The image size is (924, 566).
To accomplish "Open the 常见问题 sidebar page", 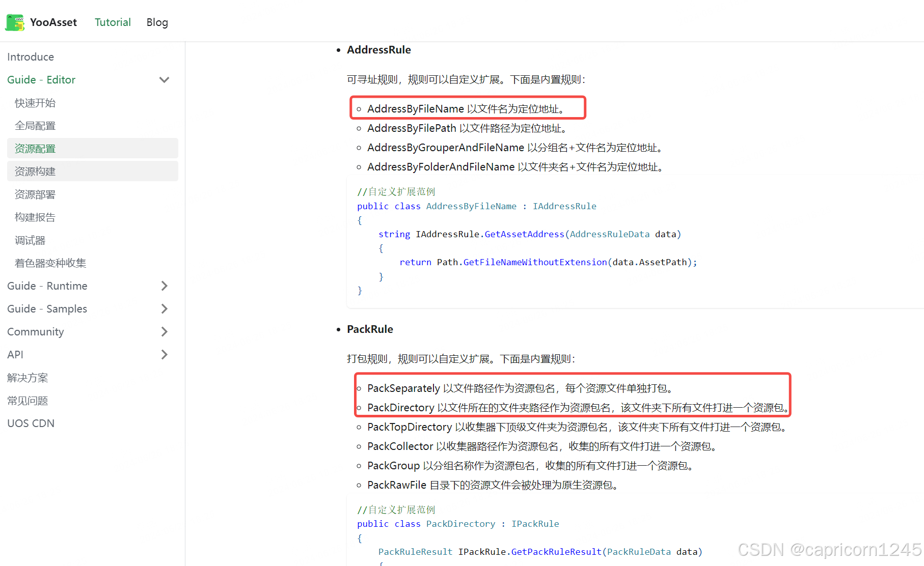I will [x=28, y=401].
